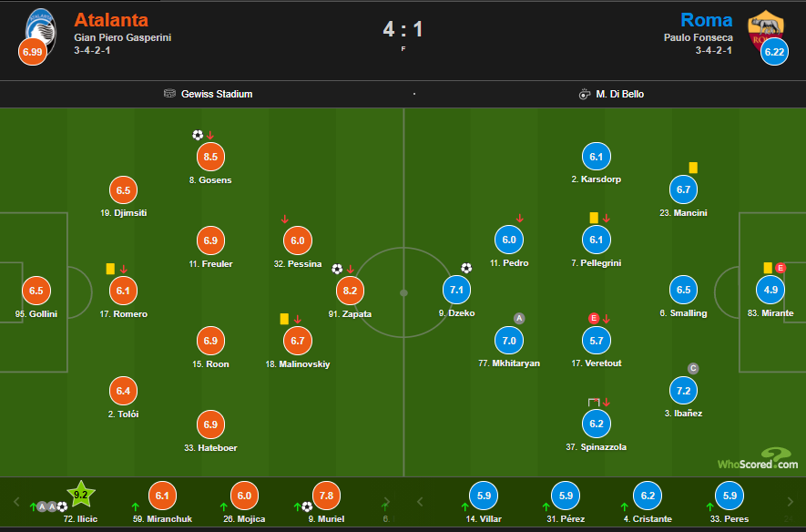
Task: Click Ibañez's captain badge icon
Action: [x=693, y=369]
